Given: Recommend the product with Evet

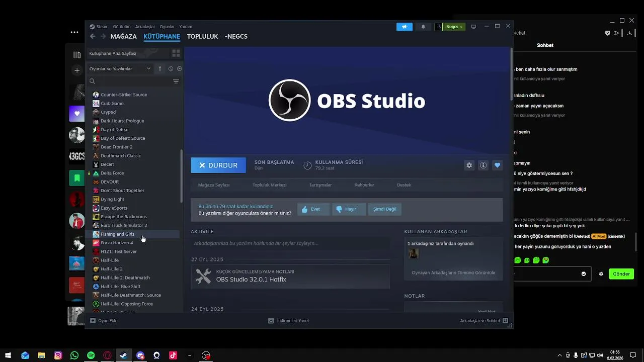Looking at the screenshot, I should 313,209.
